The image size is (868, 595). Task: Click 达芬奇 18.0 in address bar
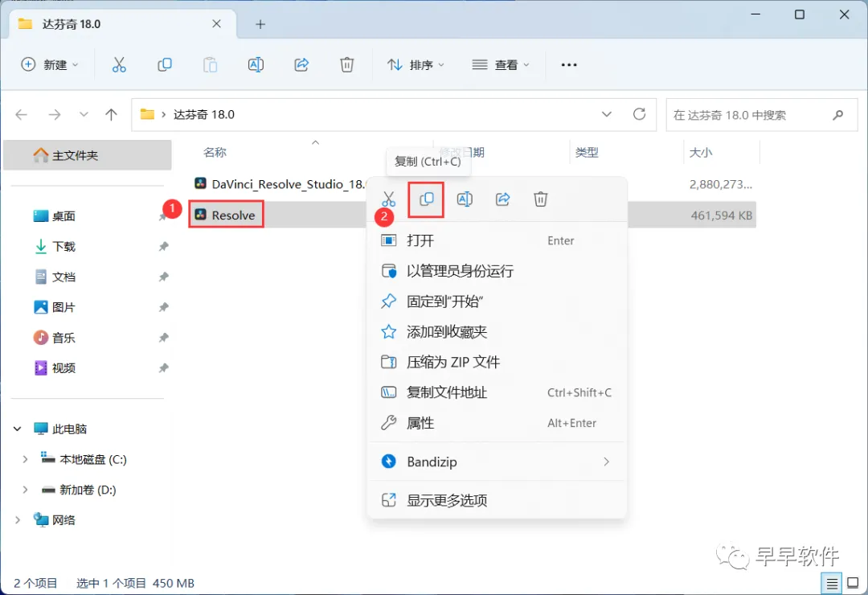coord(203,115)
